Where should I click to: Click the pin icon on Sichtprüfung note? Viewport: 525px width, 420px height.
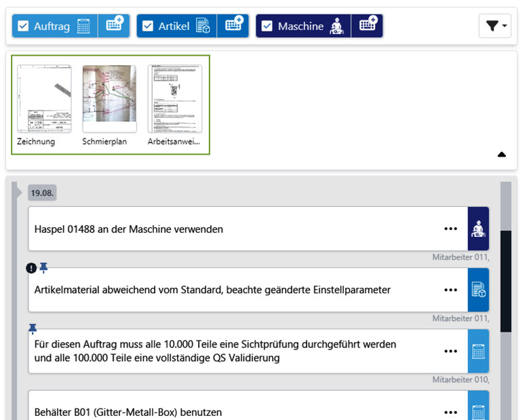pos(33,329)
